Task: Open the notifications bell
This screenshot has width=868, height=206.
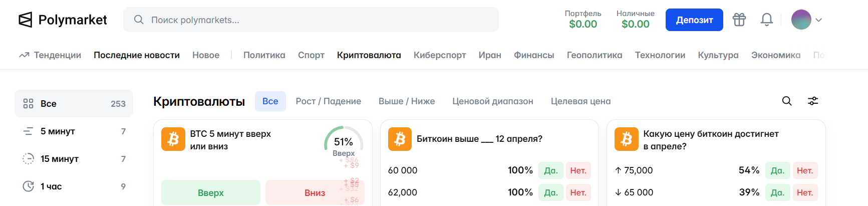Action: pyautogui.click(x=766, y=20)
